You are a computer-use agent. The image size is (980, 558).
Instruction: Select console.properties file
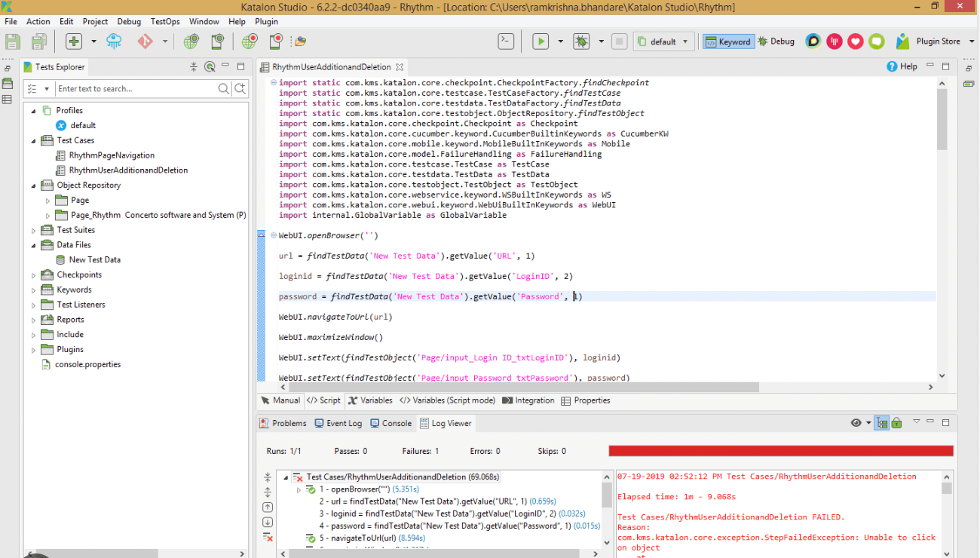tap(87, 364)
